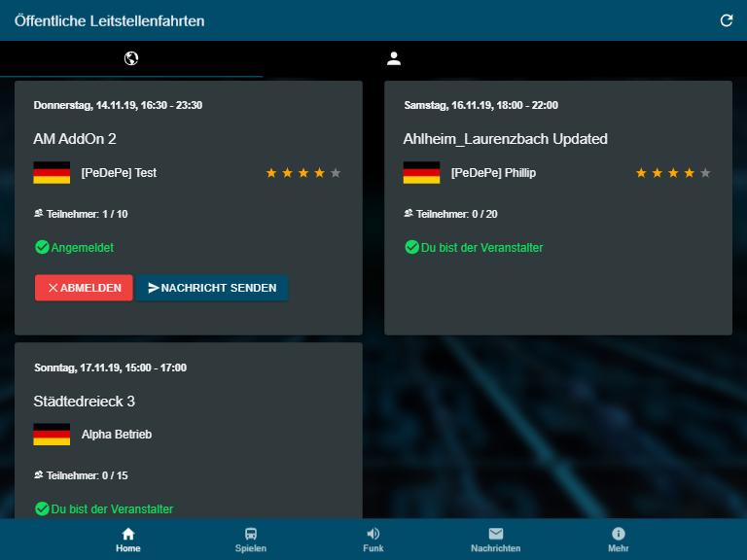
Task: Click organizer name [PeDePe] Phillip
Action: coord(493,173)
